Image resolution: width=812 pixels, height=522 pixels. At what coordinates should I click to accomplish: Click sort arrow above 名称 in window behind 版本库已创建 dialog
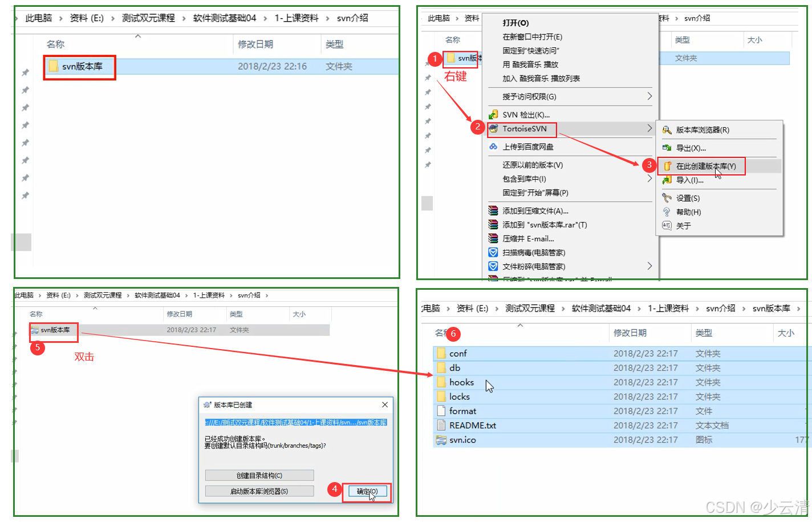tap(95, 308)
